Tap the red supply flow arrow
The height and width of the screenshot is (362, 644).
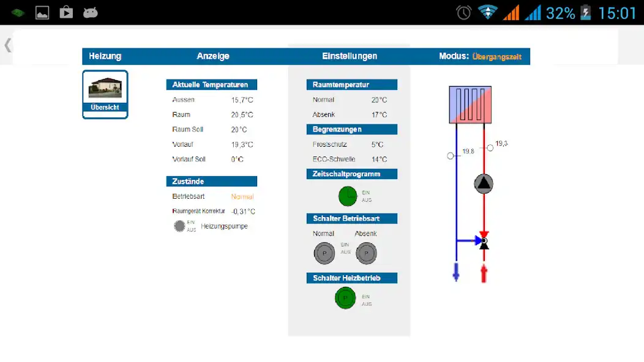[484, 273]
